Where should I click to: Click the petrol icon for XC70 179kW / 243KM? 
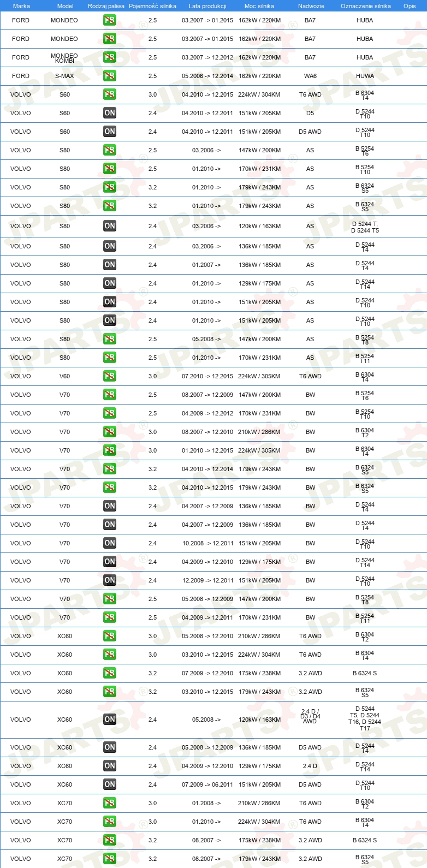[110, 859]
